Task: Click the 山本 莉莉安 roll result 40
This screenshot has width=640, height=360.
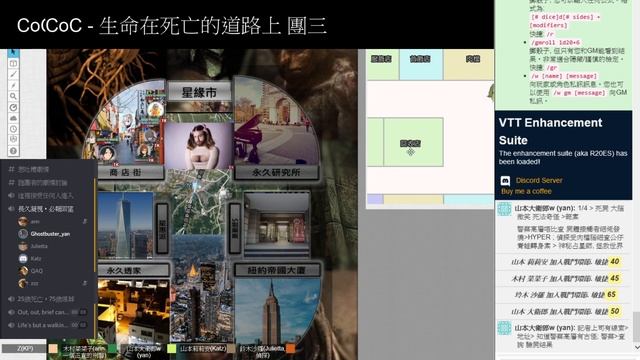Action: (615, 262)
